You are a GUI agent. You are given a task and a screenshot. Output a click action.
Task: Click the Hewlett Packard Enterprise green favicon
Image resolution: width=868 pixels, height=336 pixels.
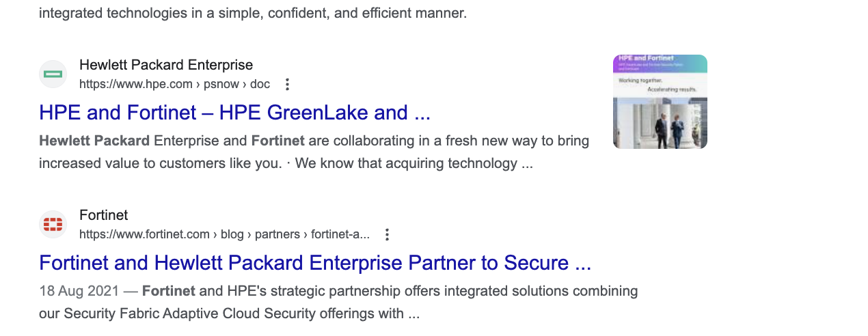click(x=53, y=74)
